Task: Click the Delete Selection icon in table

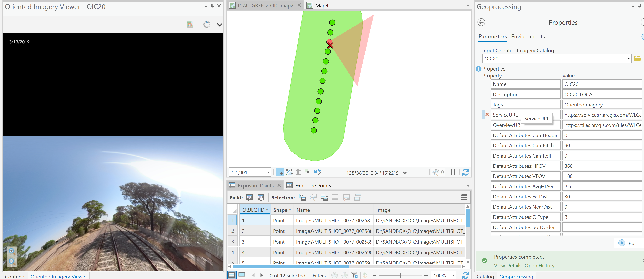Action: [x=346, y=198]
